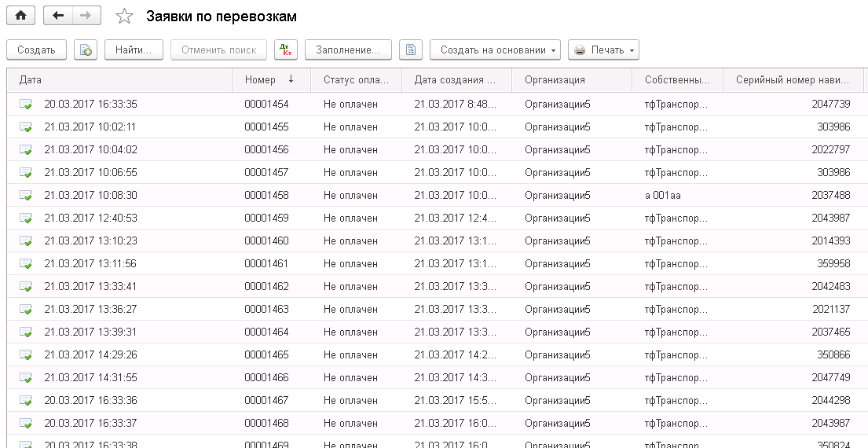Image resolution: width=868 pixels, height=448 pixels.
Task: Click the Заполнение... button
Action: click(x=348, y=50)
